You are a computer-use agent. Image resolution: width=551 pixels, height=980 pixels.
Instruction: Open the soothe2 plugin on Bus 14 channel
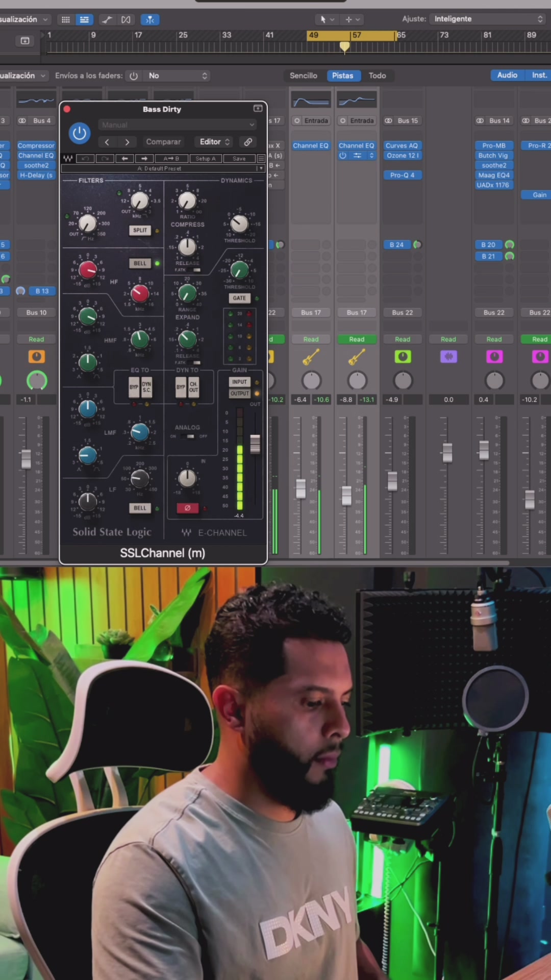pyautogui.click(x=494, y=165)
